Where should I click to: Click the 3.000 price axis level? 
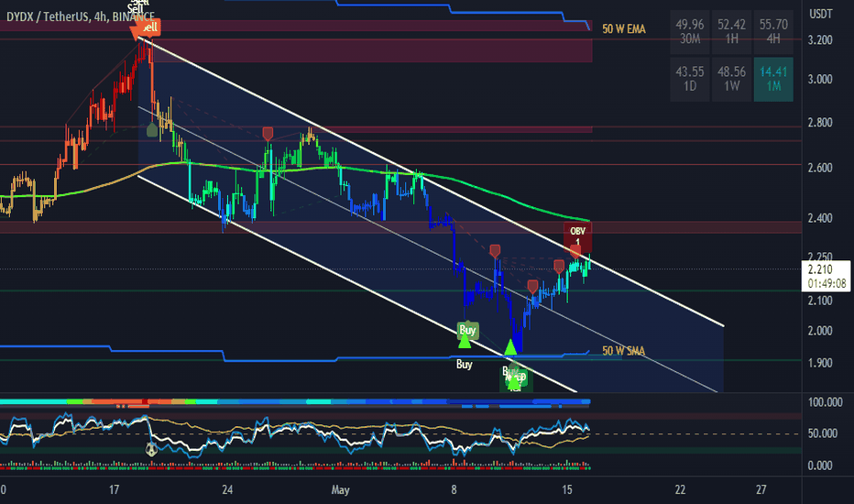click(x=820, y=79)
